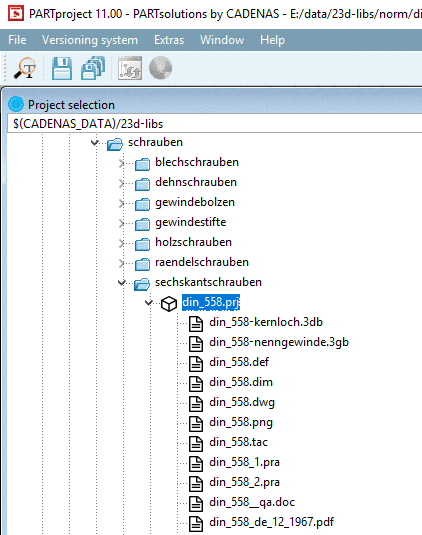Viewport: 422px width, 535px height.
Task: Expand the gewindestifte folder
Action: tap(121, 223)
